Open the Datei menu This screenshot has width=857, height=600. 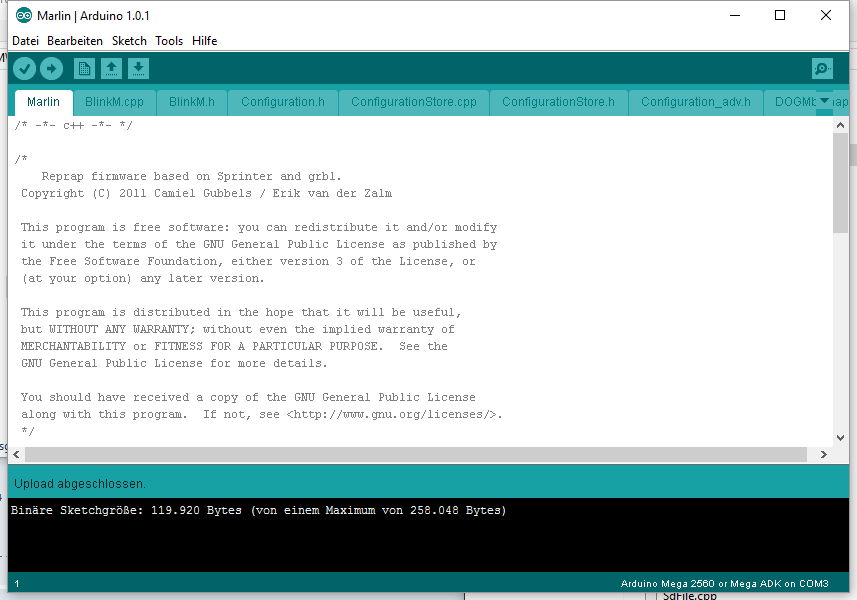click(25, 41)
